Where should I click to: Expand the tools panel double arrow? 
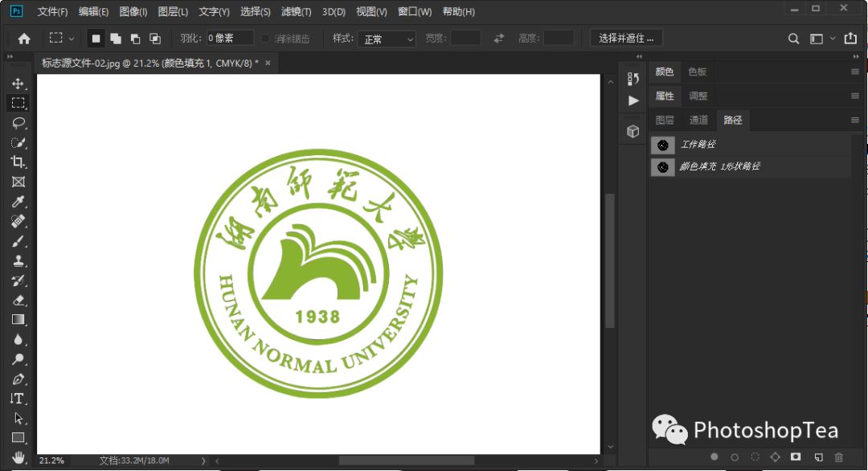coord(10,56)
